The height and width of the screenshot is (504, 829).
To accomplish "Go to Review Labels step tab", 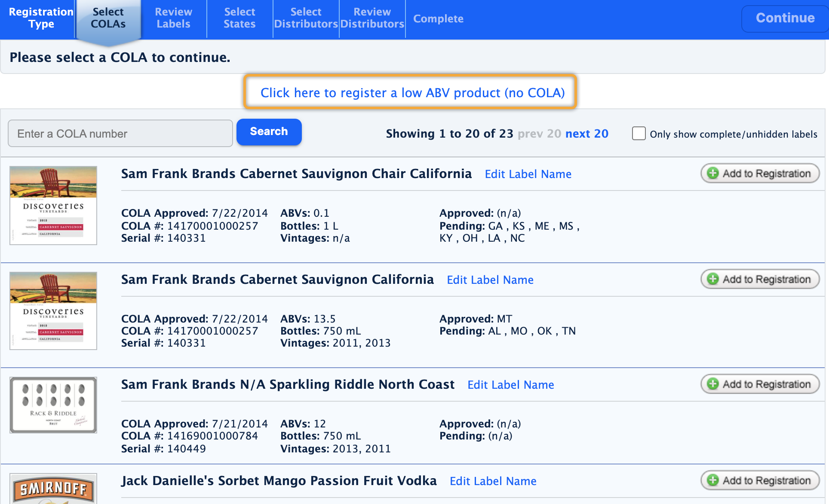I will pos(173,18).
